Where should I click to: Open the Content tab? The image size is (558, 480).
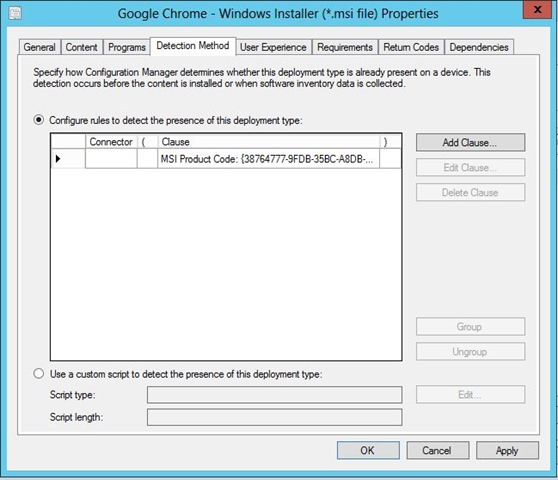81,47
